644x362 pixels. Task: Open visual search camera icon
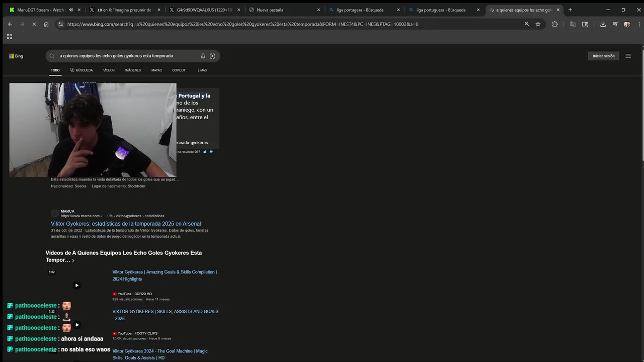212,56
